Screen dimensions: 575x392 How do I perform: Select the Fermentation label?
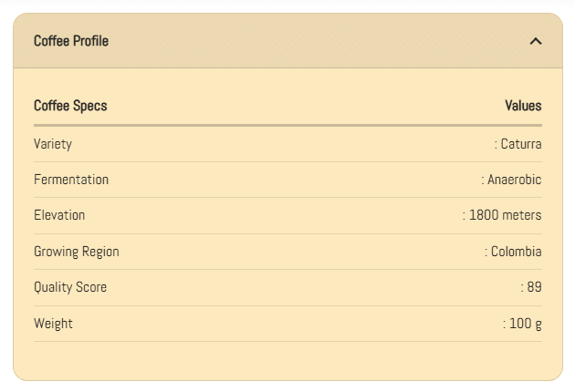coord(71,180)
